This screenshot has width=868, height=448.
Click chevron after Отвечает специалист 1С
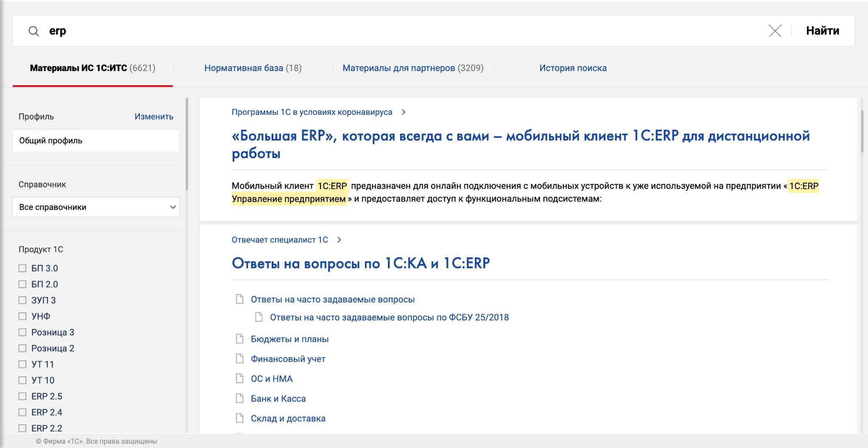coord(339,240)
